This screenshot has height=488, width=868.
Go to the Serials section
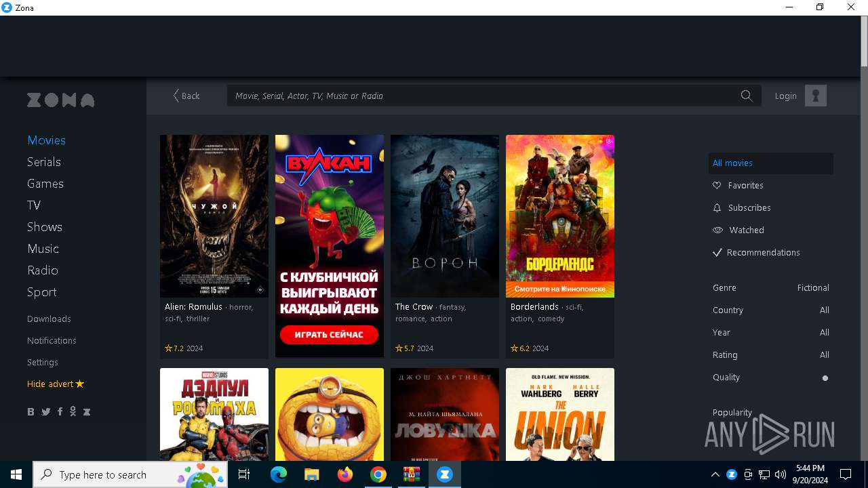pos(44,162)
